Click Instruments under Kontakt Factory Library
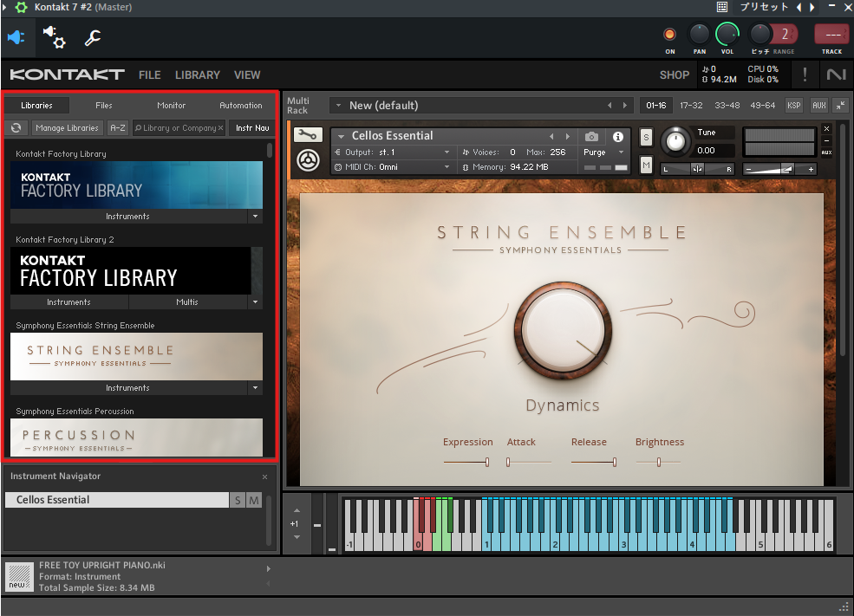The image size is (854, 616). click(127, 217)
